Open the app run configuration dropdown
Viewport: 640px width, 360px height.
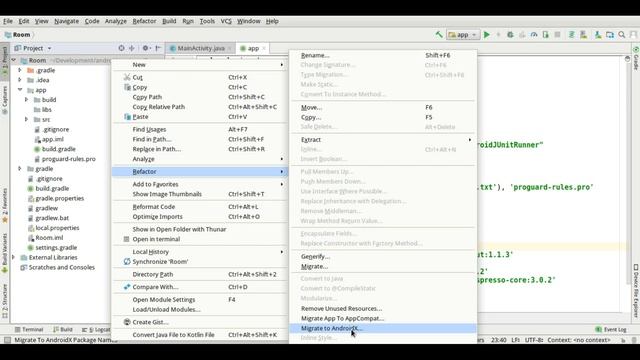pos(463,35)
